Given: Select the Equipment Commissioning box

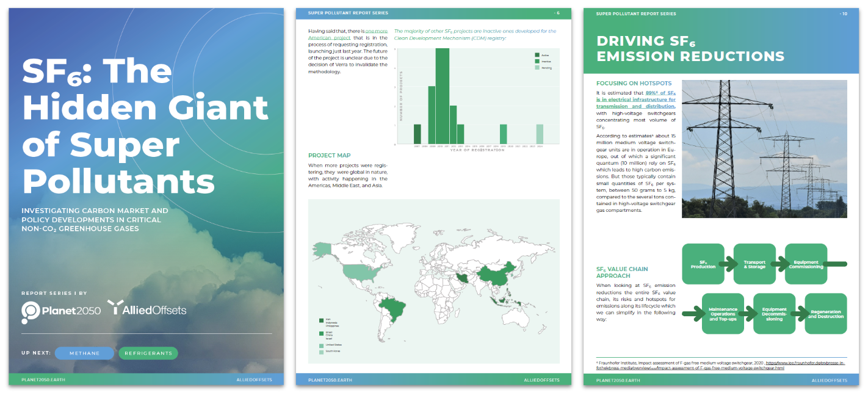Looking at the screenshot, I should 806,264.
